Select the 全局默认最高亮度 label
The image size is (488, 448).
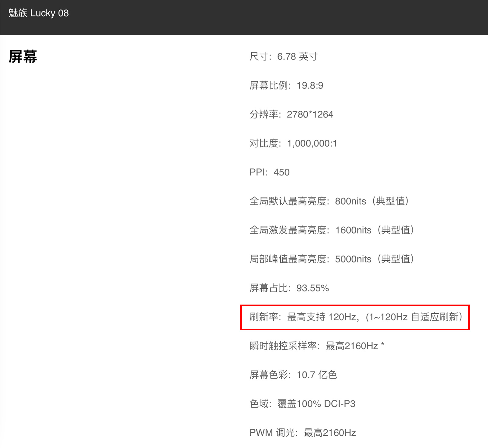288,201
